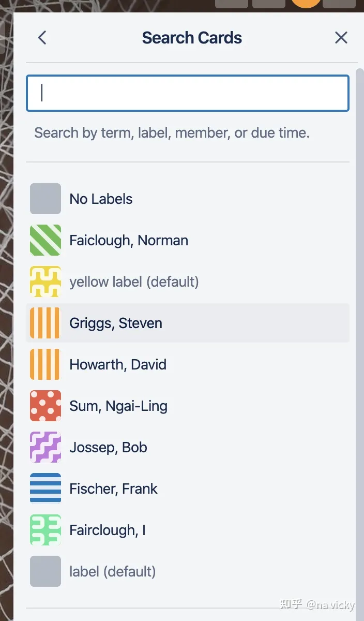This screenshot has height=621, width=364.
Task: Filter by Jossep, Bob label
Action: pos(188,447)
